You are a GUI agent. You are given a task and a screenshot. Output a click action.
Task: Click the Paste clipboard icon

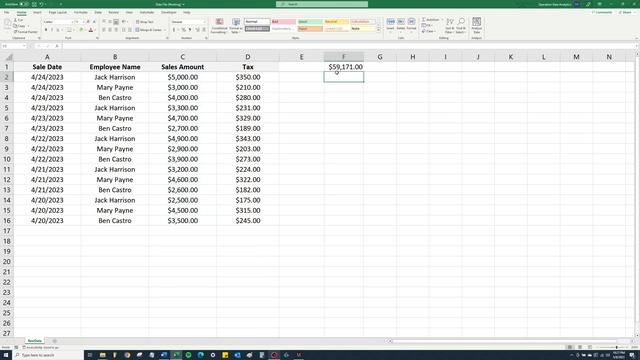coord(7,24)
